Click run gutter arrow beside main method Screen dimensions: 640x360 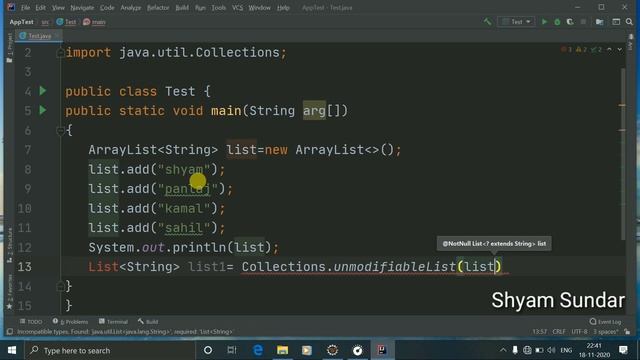point(43,110)
